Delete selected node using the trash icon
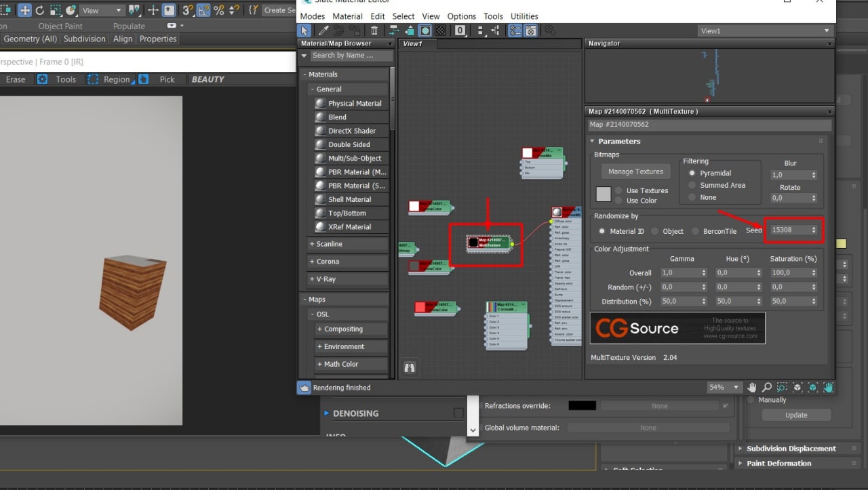 pos(374,30)
